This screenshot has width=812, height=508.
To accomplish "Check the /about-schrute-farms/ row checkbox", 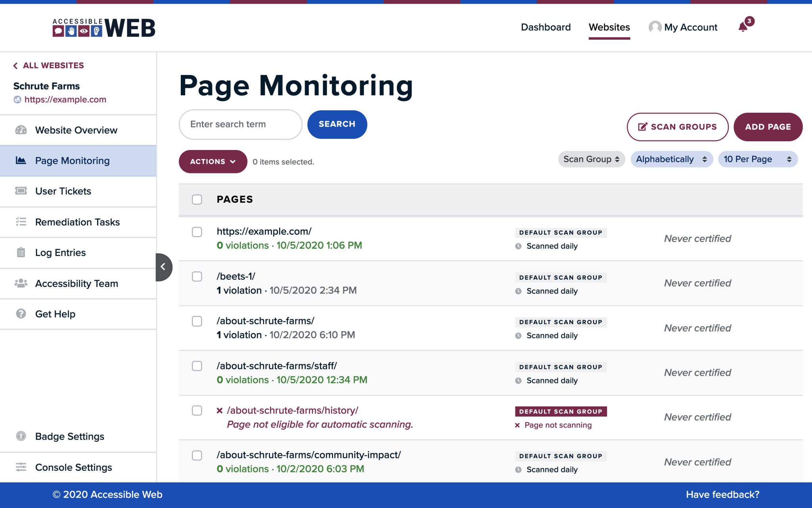I will pos(197,321).
